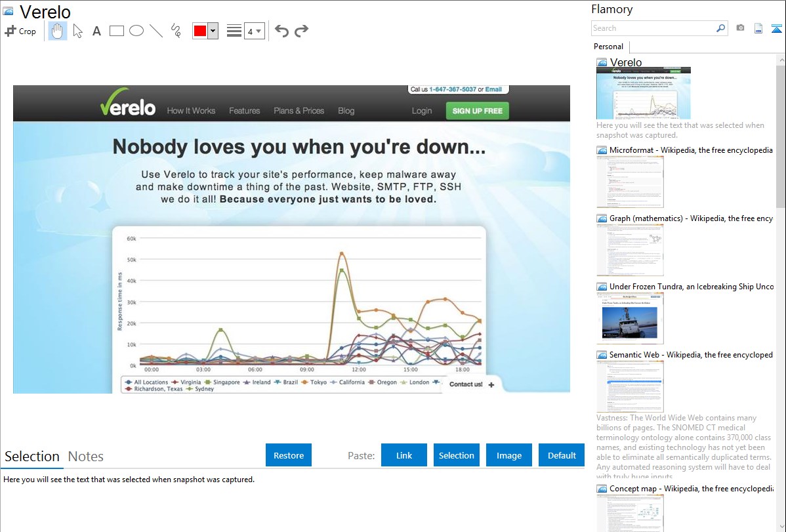The image size is (786, 532).
Task: Click Features in the snapshot navigation
Action: click(x=245, y=111)
